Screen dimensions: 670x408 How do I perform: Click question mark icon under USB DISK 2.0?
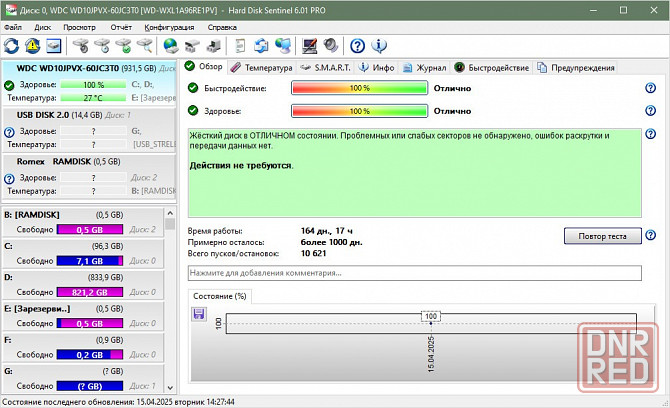[x=9, y=132]
